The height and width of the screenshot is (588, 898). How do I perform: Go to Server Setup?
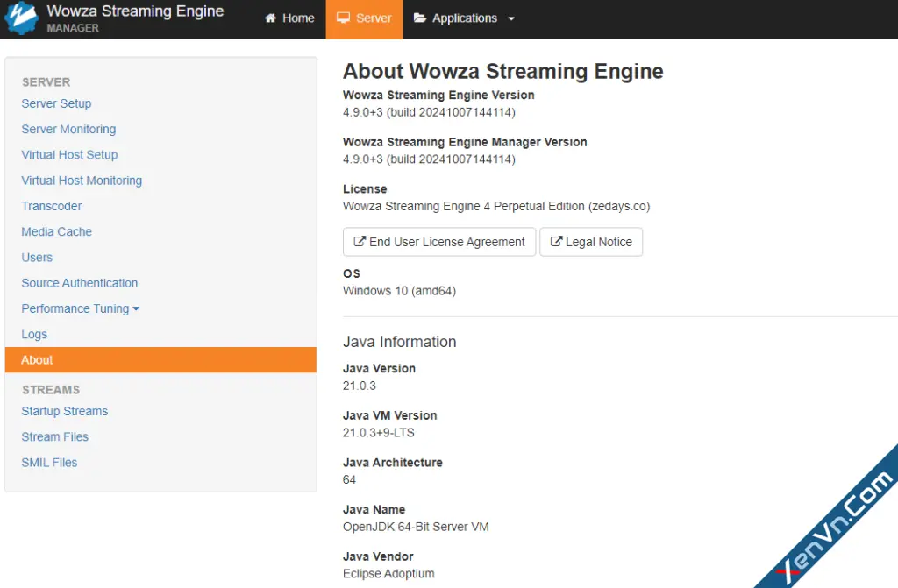(x=56, y=103)
